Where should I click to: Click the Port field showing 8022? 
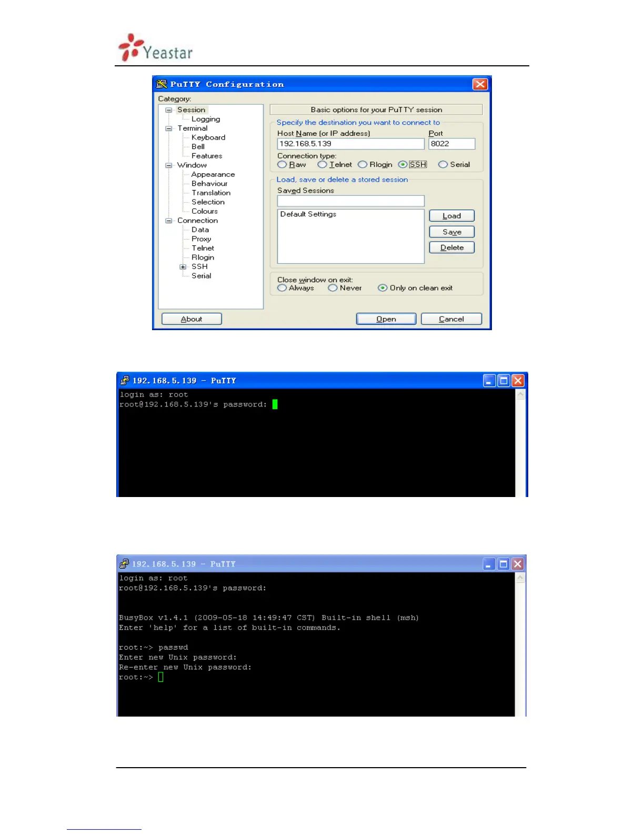point(451,144)
